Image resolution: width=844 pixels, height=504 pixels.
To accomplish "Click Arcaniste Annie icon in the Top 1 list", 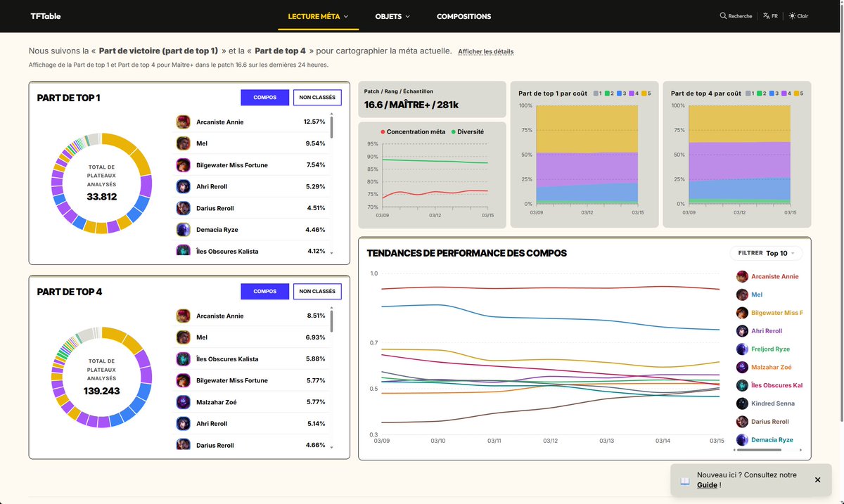I will [184, 122].
